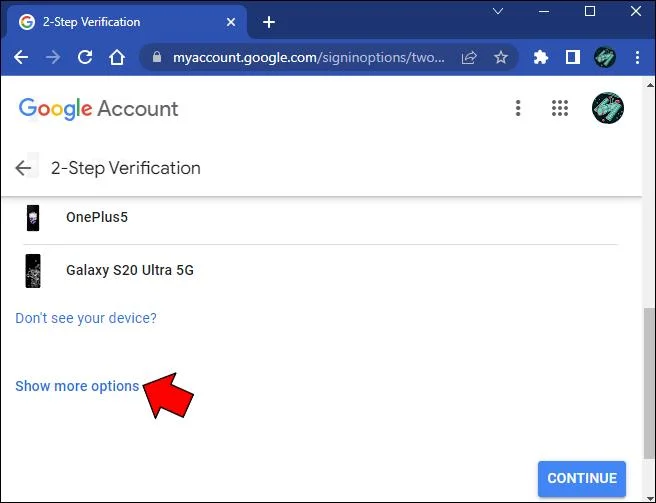Click the Galaxy S20 Ultra phone thumbnail
Viewport: 656px width, 503px height.
(x=33, y=270)
